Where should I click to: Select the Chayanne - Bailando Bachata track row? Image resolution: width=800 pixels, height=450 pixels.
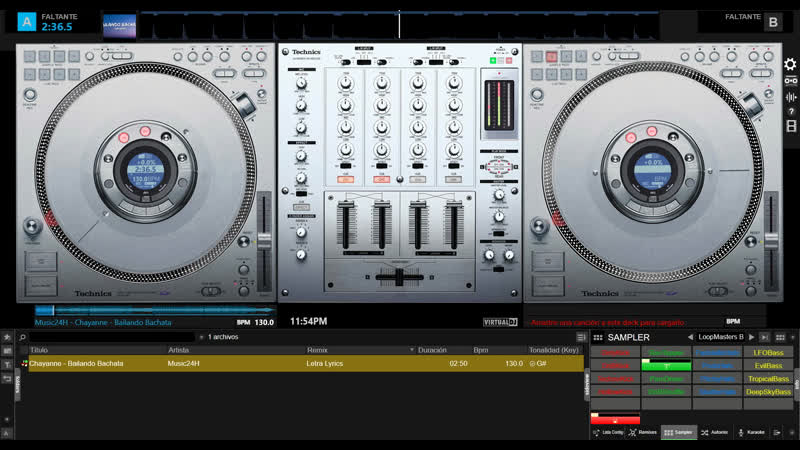(306, 364)
